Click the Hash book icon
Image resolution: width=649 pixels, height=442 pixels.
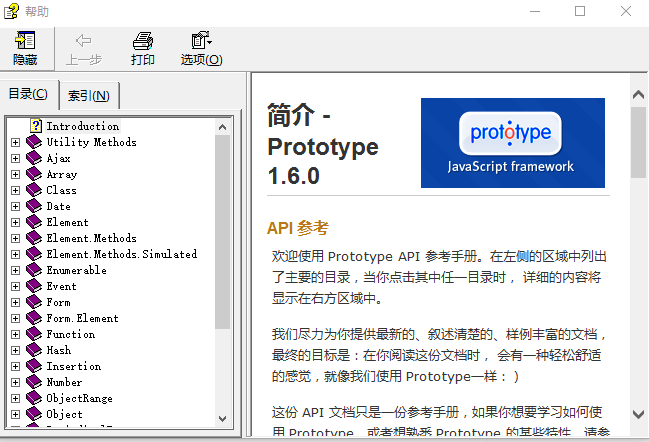coord(35,350)
